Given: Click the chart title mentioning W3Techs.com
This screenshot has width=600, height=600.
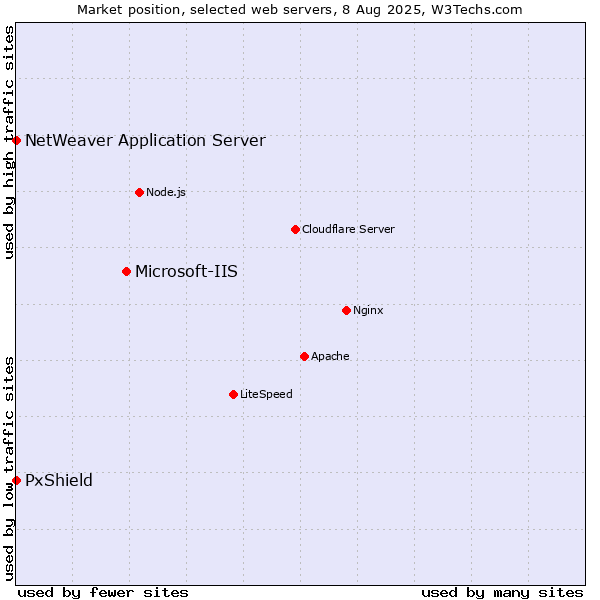Looking at the screenshot, I should coord(300,10).
